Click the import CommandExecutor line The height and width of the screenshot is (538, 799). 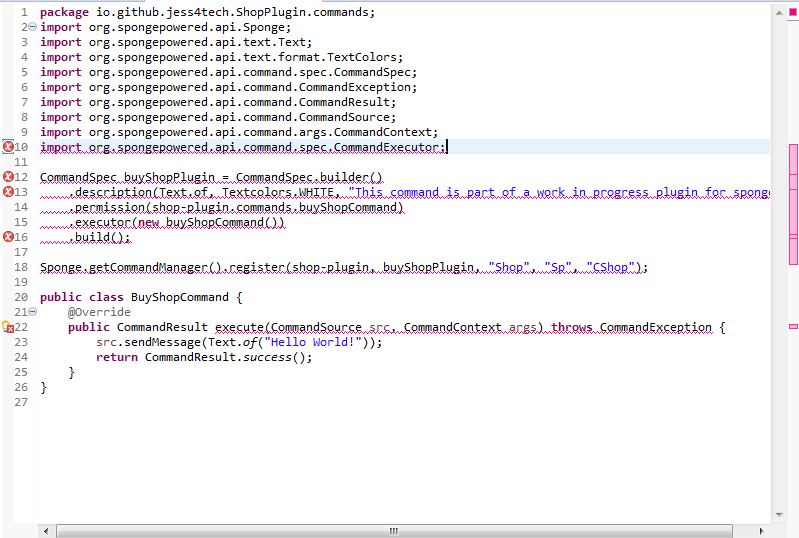coord(243,147)
